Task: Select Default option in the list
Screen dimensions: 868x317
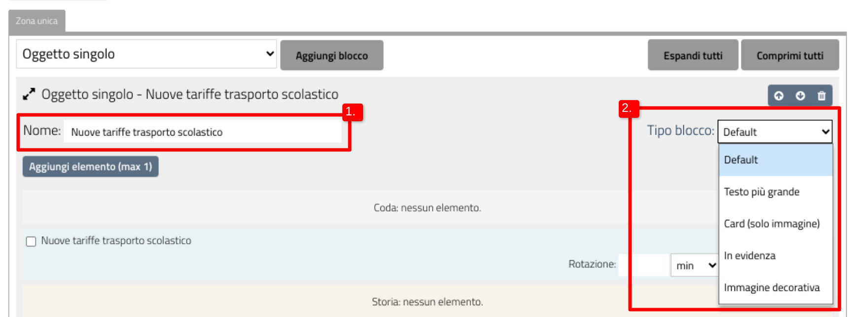Action: click(775, 160)
